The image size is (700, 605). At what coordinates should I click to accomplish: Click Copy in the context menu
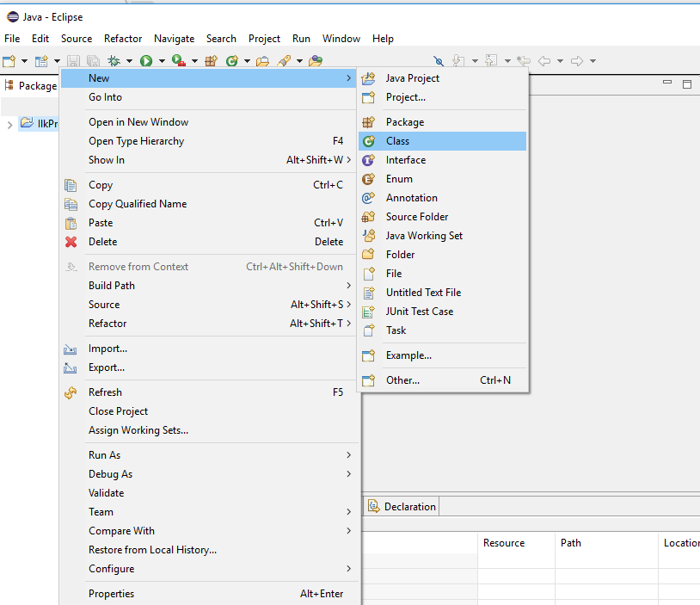click(209, 185)
